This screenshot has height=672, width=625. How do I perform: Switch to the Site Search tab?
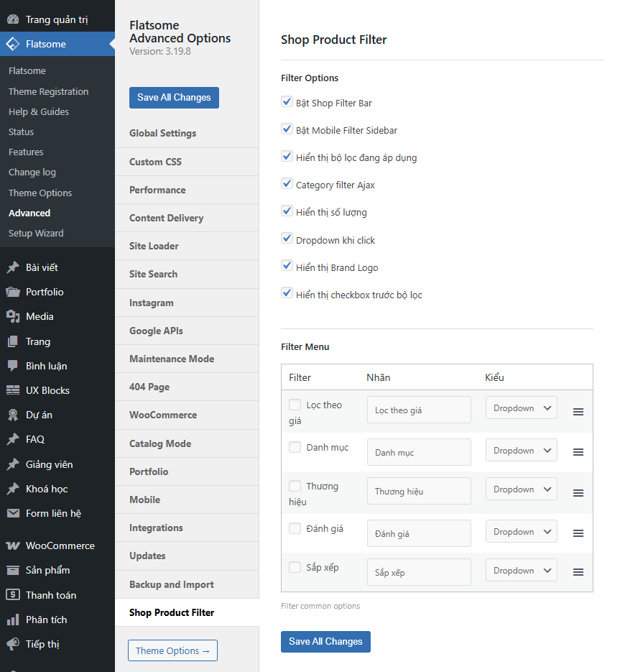[x=187, y=274]
